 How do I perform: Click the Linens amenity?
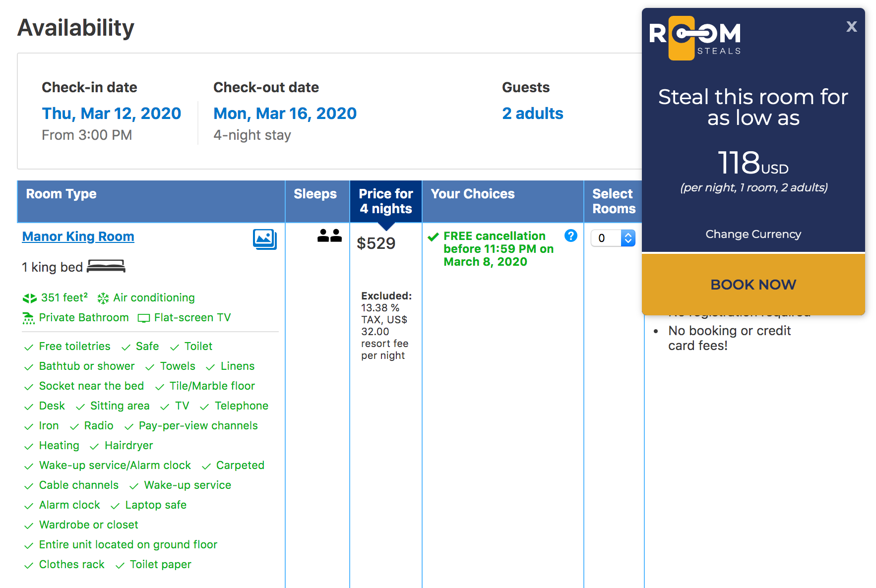coord(238,366)
